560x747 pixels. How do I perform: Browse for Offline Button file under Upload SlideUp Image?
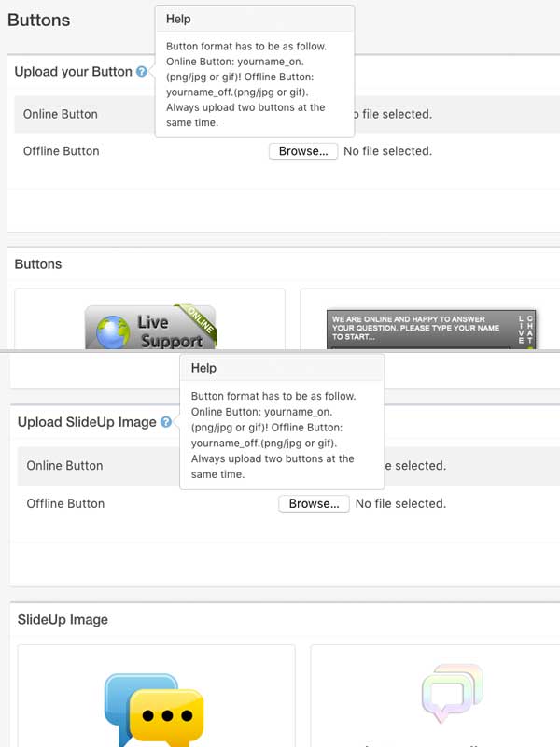point(314,503)
